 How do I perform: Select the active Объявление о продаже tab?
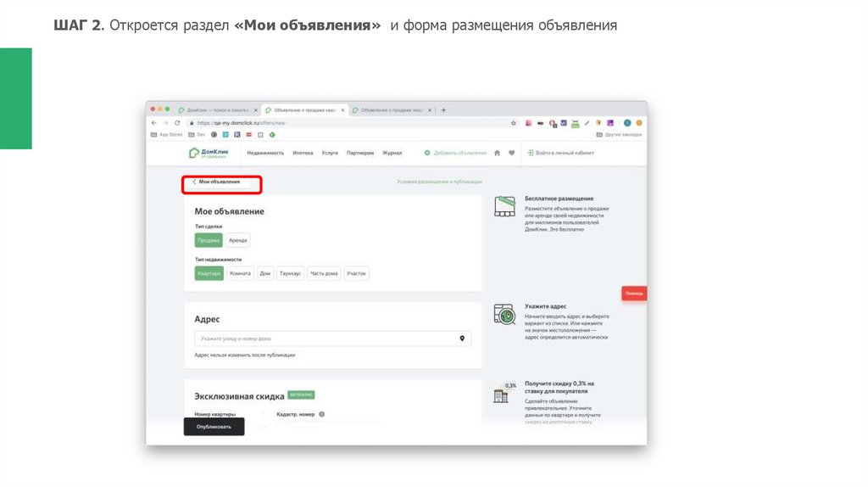coord(305,110)
